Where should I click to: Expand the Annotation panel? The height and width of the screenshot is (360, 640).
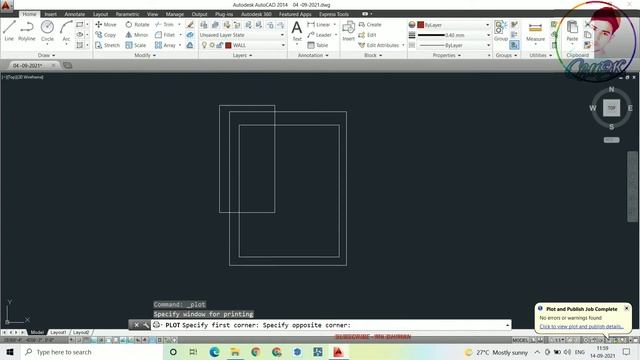click(313, 55)
